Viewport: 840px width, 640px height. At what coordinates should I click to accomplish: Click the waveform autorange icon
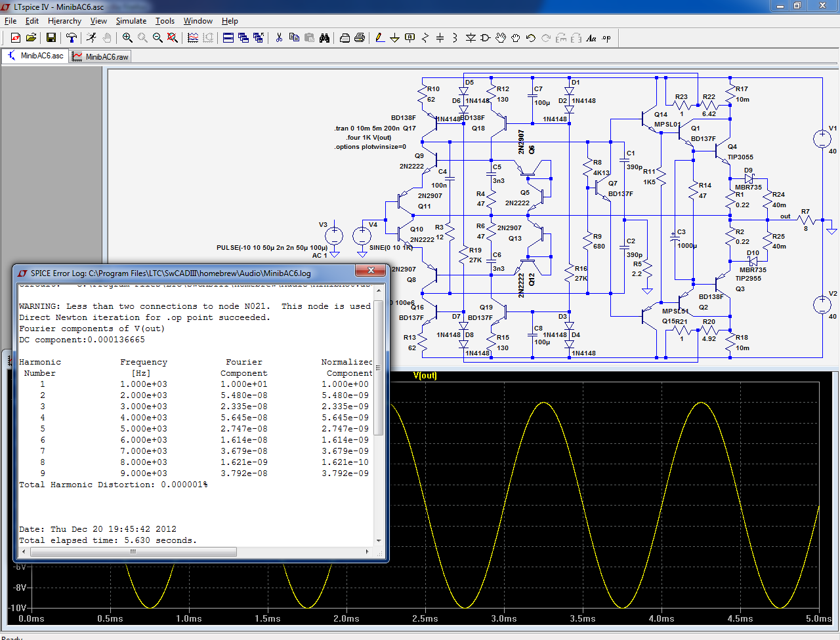(193, 38)
